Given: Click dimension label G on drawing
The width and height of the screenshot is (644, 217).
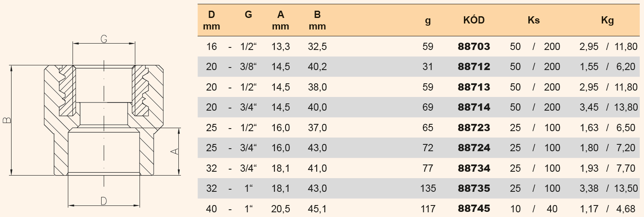Looking at the screenshot, I should tap(103, 39).
